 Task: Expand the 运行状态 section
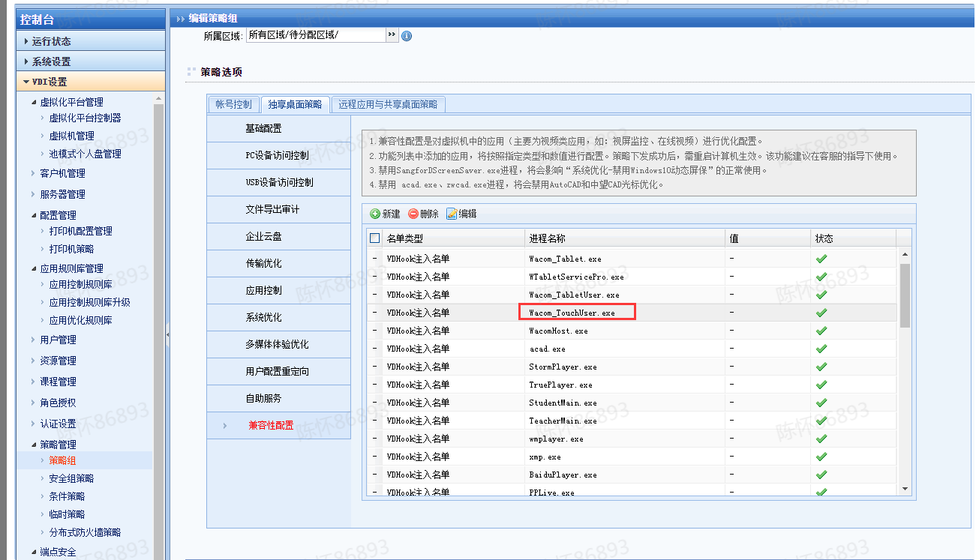pyautogui.click(x=91, y=41)
